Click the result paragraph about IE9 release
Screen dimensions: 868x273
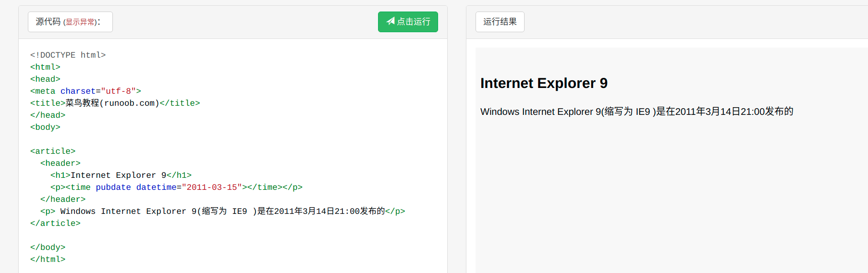(x=636, y=112)
